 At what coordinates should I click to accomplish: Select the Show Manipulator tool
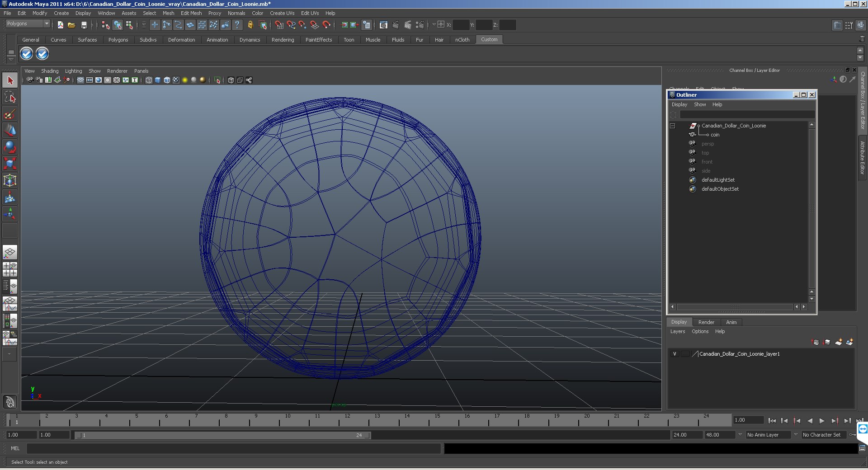(x=10, y=213)
